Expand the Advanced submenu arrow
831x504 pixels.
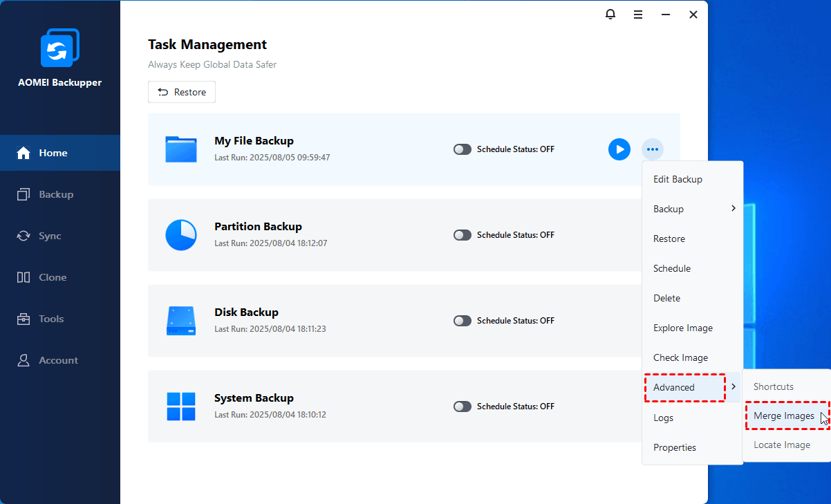[x=733, y=387]
